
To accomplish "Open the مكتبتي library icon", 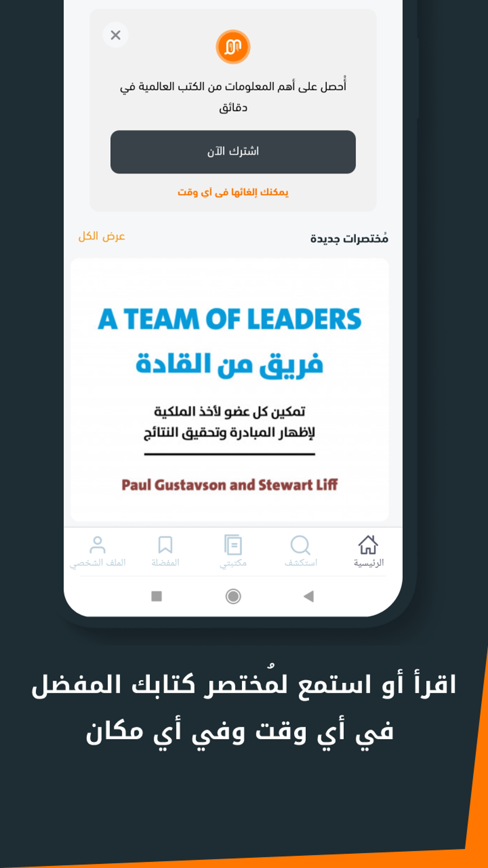I will point(233,545).
